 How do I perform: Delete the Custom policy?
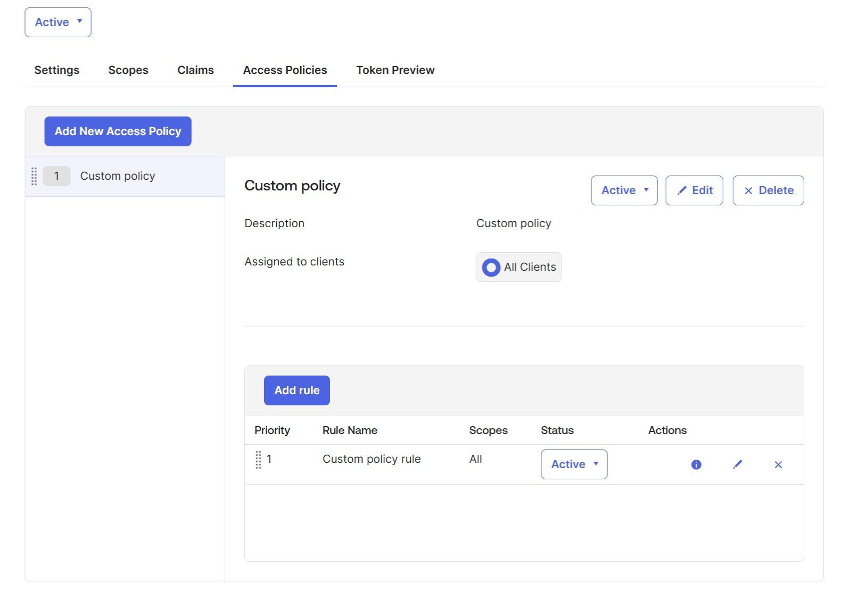(x=768, y=190)
